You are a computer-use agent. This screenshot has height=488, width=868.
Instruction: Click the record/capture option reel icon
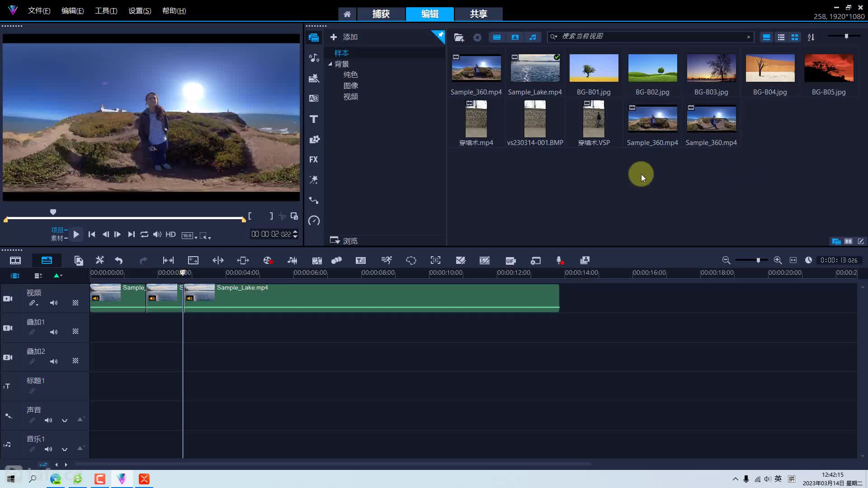(x=268, y=260)
